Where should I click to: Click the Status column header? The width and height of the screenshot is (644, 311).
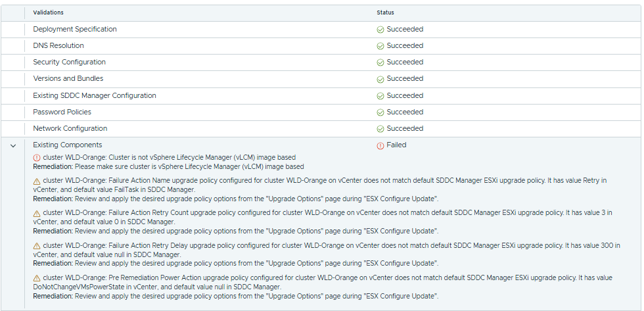pyautogui.click(x=385, y=12)
